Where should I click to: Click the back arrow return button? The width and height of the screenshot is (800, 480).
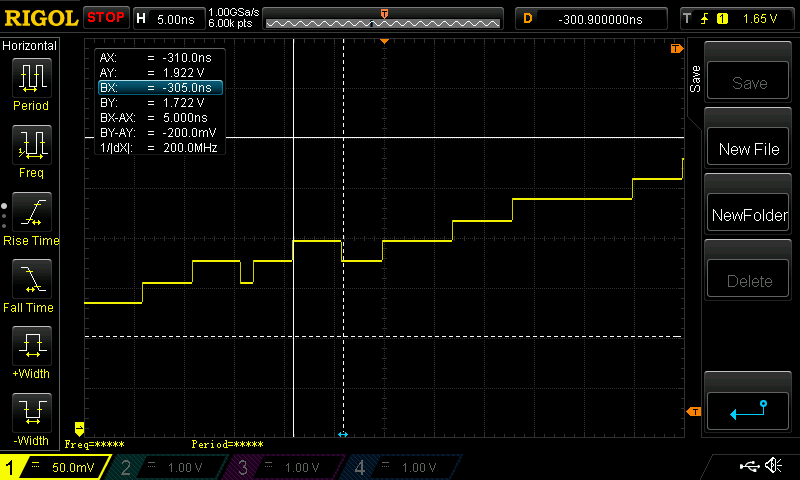tap(748, 411)
